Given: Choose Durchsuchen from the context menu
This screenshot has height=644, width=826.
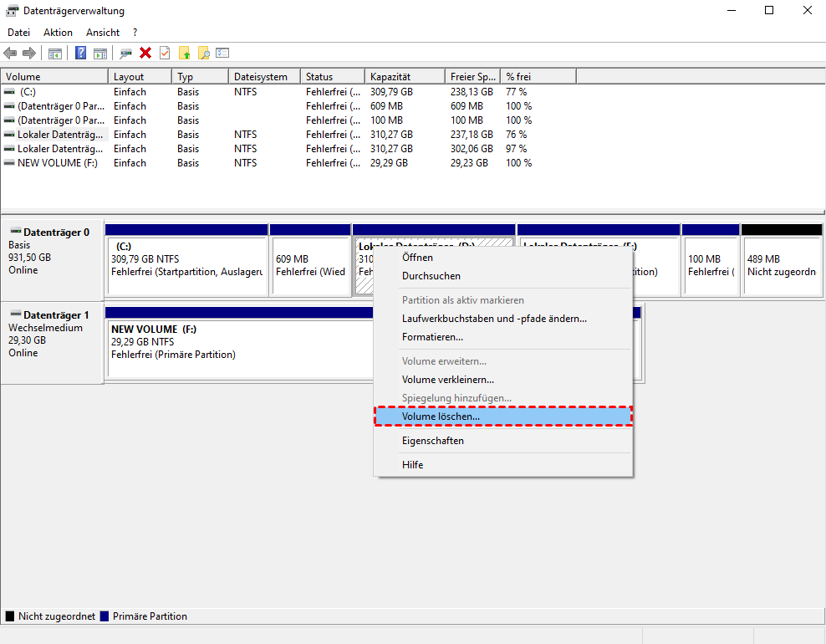Looking at the screenshot, I should pyautogui.click(x=503, y=276).
